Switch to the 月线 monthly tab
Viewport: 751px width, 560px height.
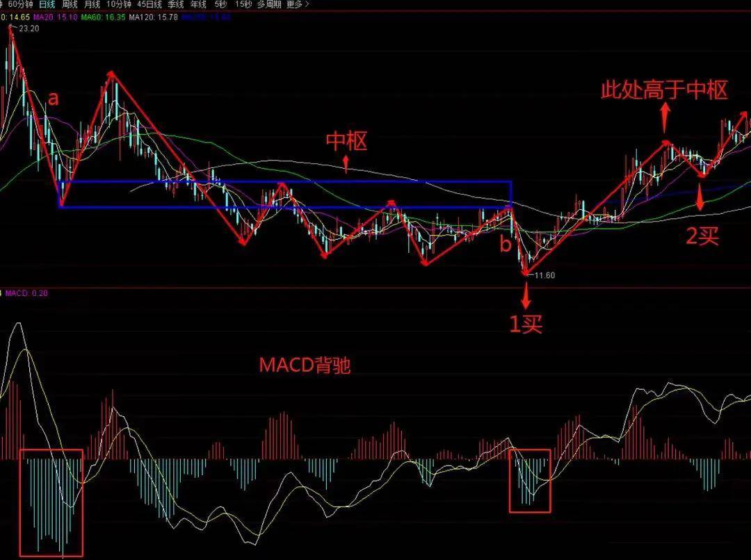[x=92, y=4]
